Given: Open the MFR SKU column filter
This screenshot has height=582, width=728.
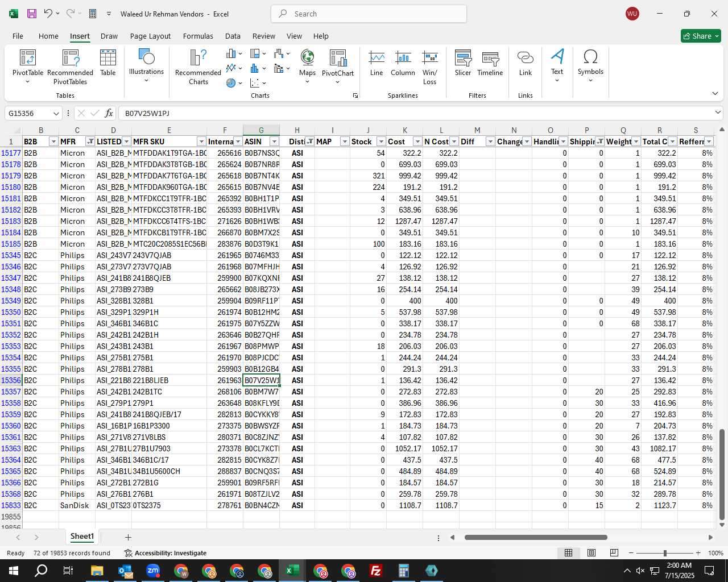Looking at the screenshot, I should (201, 142).
